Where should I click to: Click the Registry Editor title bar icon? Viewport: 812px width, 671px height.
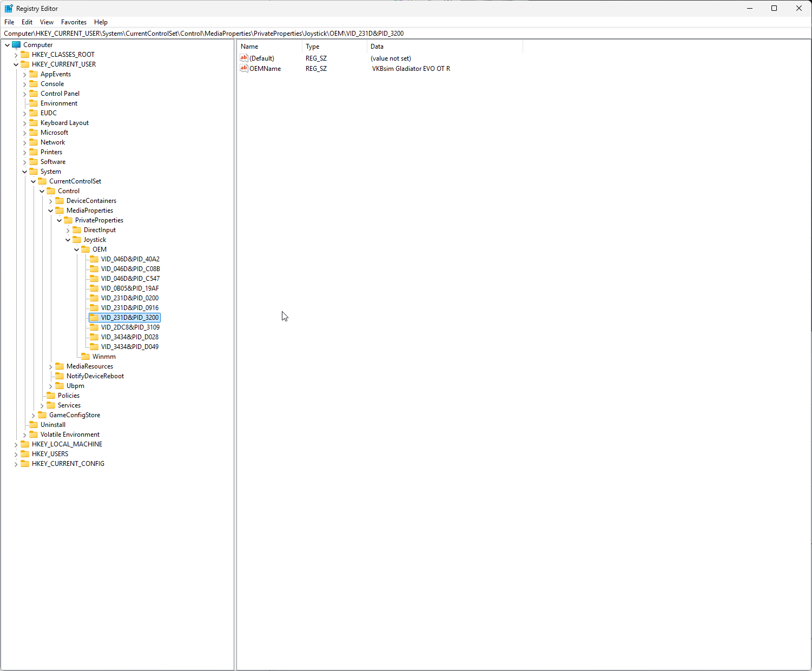pyautogui.click(x=9, y=9)
